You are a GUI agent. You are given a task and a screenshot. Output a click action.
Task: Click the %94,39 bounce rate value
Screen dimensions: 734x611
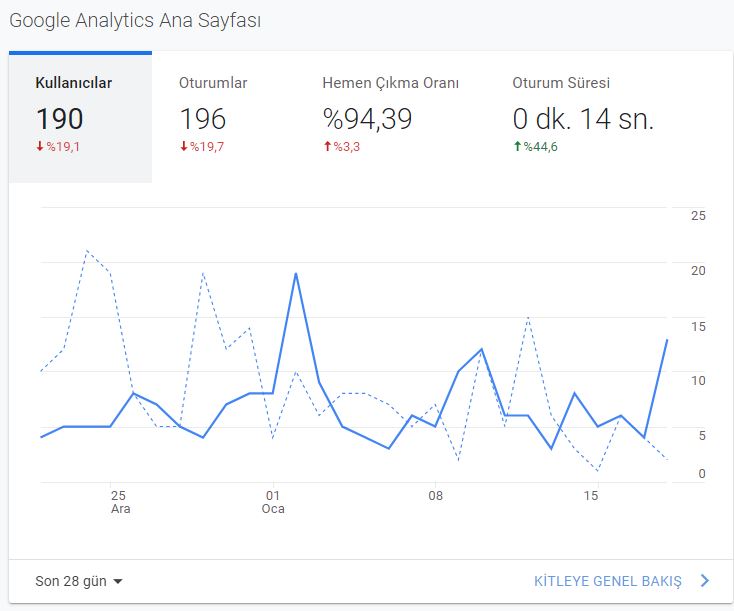[367, 119]
